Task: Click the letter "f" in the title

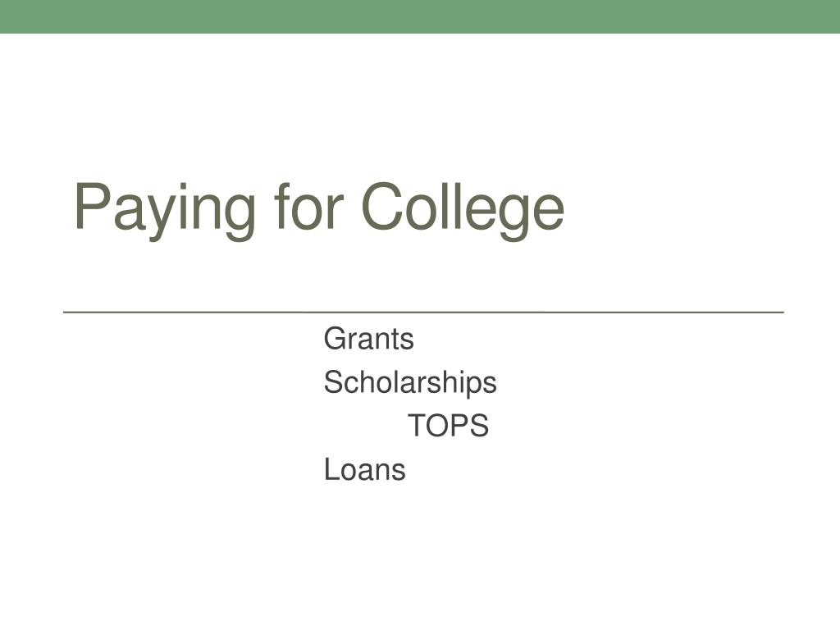Action: click(x=281, y=206)
